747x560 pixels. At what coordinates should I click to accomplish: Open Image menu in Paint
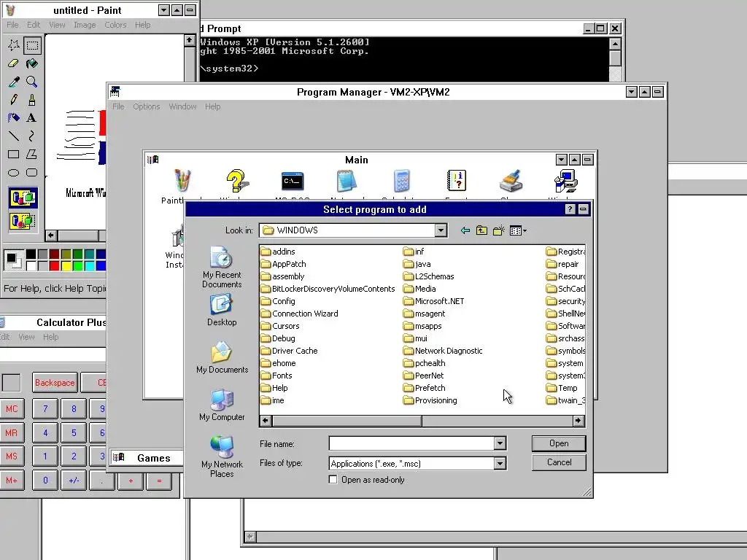tap(85, 25)
